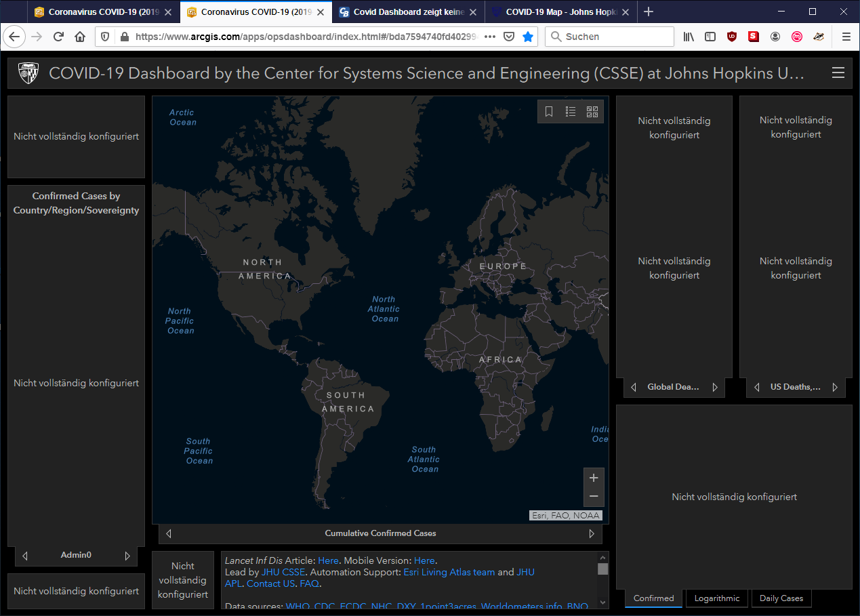Click left arrow beside Admin0
The image size is (860, 616).
(25, 556)
